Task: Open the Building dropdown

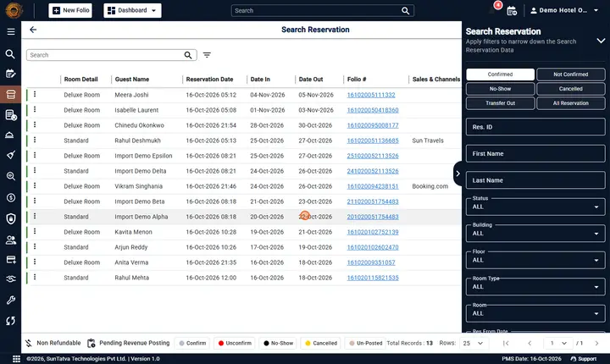Action: (x=535, y=234)
